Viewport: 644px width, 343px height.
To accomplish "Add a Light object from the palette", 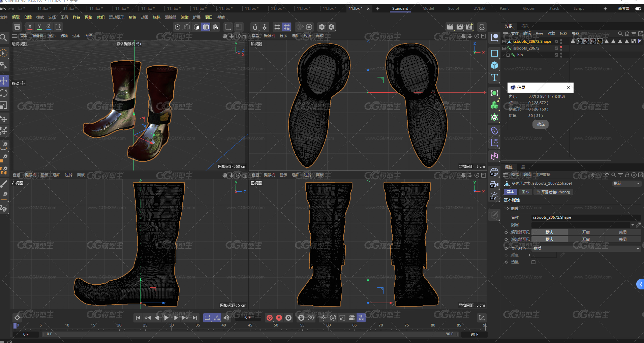I will [x=494, y=196].
